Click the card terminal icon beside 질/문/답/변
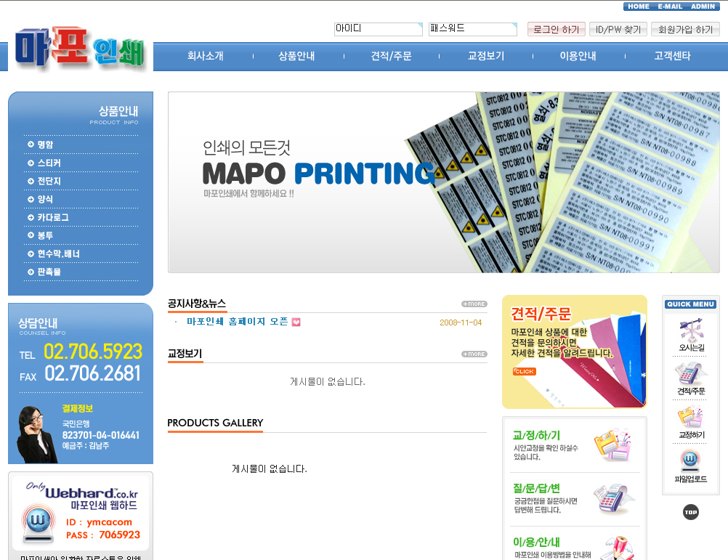Screen dimensions: 728x560 pyautogui.click(x=614, y=498)
